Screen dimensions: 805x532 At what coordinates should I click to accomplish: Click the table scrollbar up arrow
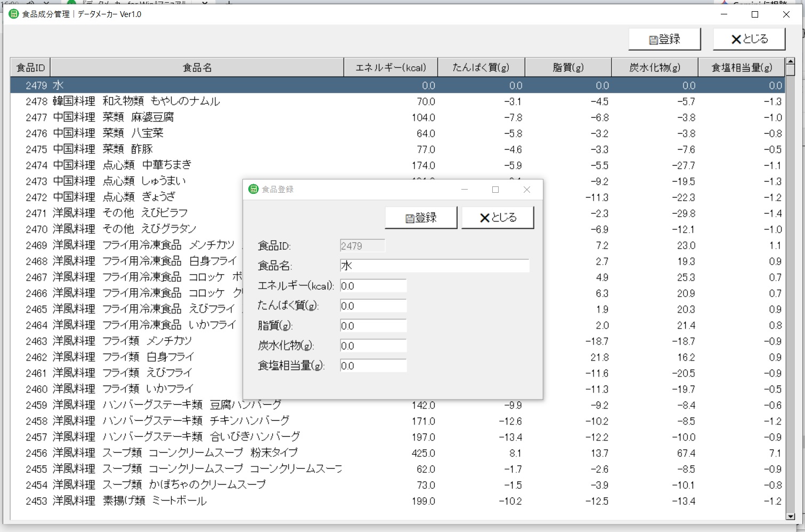point(790,62)
